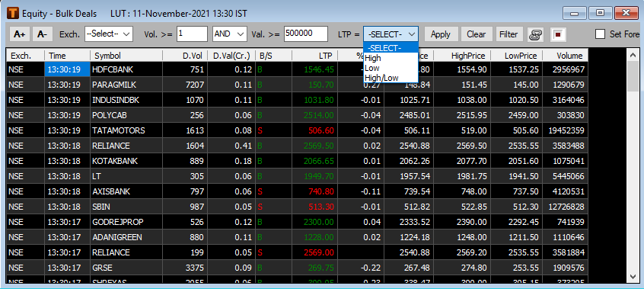Select the INDUSINDBK symbol cell

tap(126, 100)
